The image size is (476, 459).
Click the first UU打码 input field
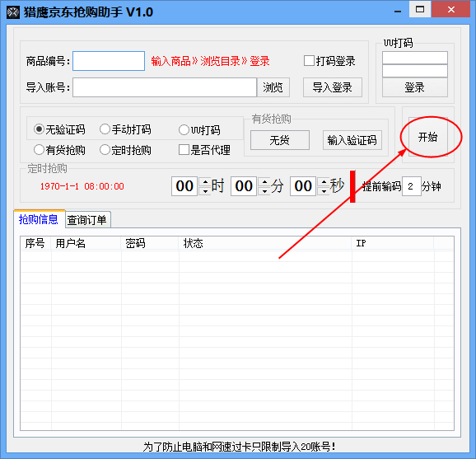click(x=415, y=58)
